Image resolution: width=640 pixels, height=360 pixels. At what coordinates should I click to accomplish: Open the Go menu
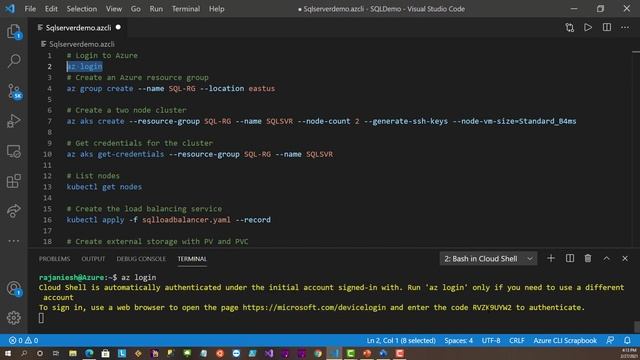click(x=136, y=9)
